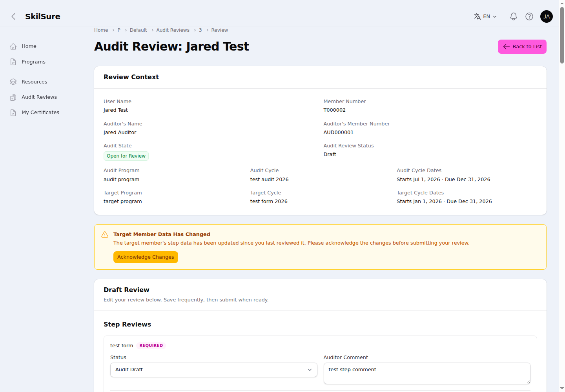Click the Resources layers icon in sidebar
Viewport: 565px width, 392px height.
[13, 82]
